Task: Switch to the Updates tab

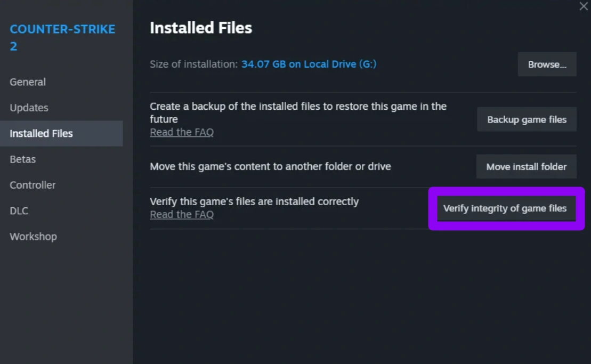Action: 29,108
